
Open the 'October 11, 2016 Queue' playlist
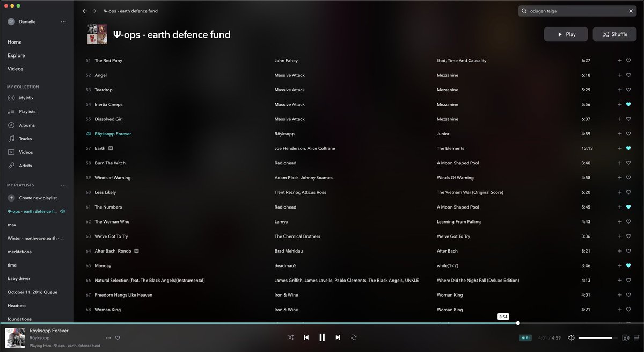coord(32,292)
